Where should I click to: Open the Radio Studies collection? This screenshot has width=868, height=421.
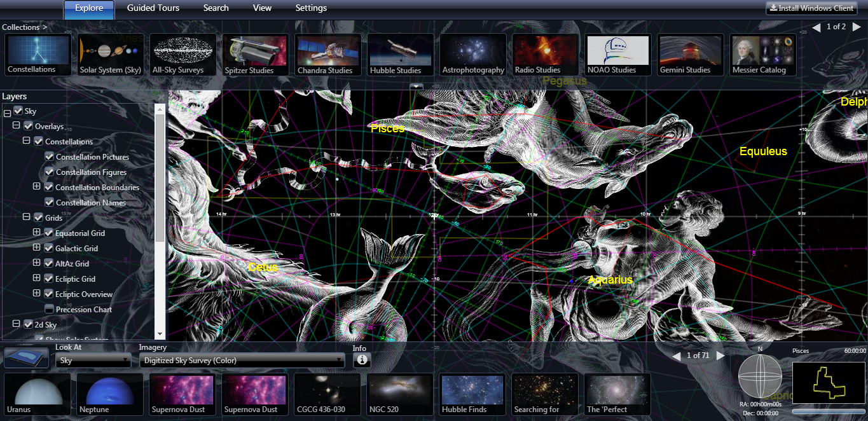[x=546, y=55]
